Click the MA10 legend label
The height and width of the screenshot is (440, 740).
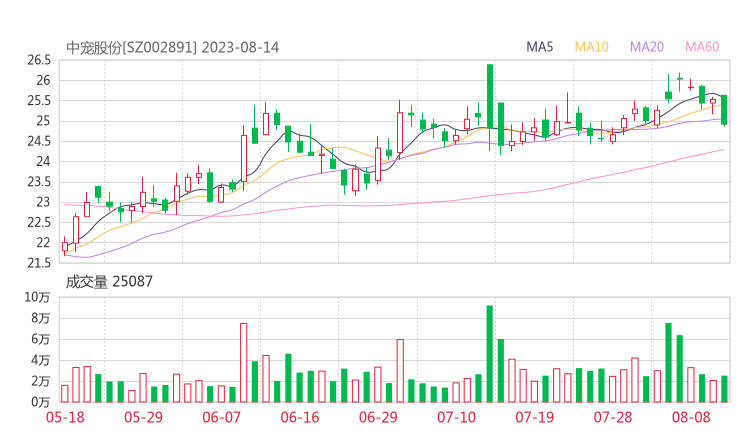[591, 47]
